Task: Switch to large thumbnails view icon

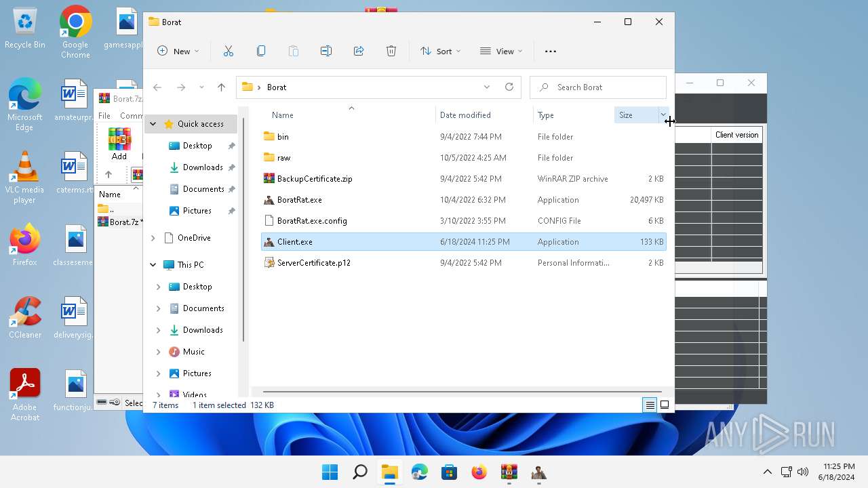Action: pos(665,405)
